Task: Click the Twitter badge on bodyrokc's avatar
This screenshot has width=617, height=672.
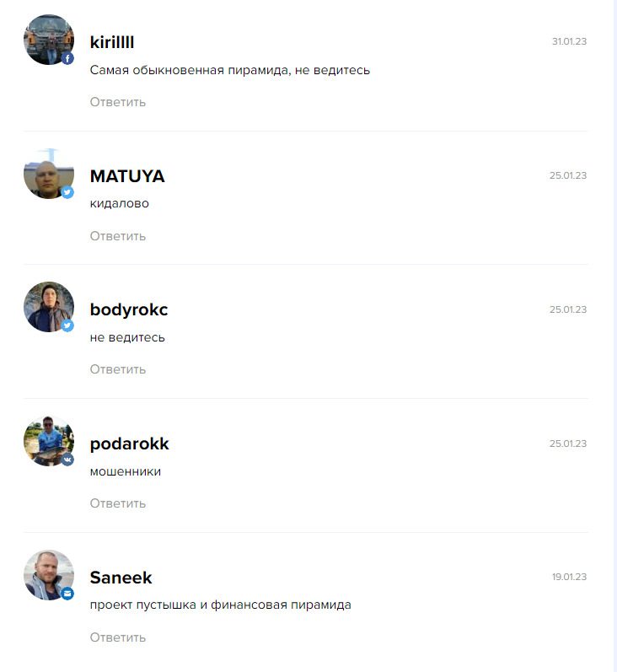Action: click(67, 325)
